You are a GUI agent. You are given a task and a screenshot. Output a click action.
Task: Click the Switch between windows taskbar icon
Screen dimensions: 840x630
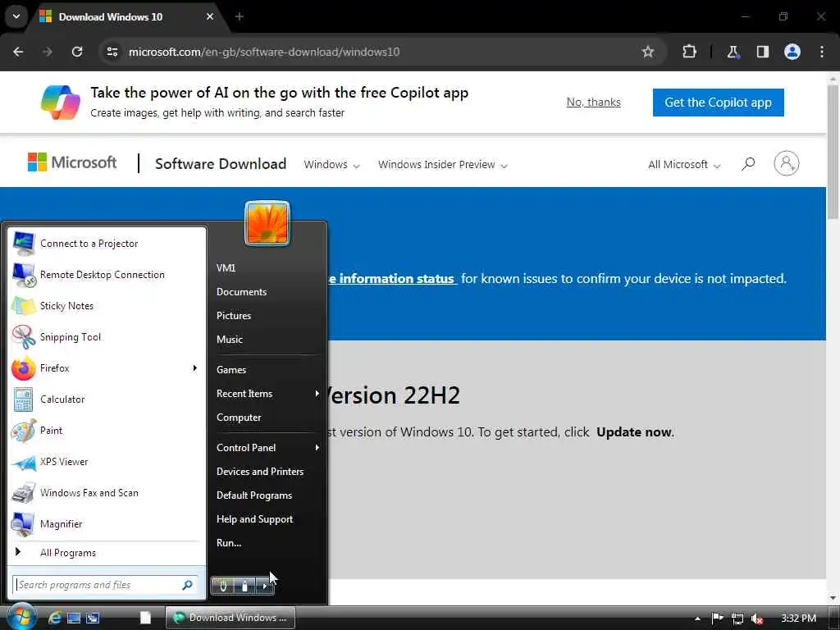[93, 618]
